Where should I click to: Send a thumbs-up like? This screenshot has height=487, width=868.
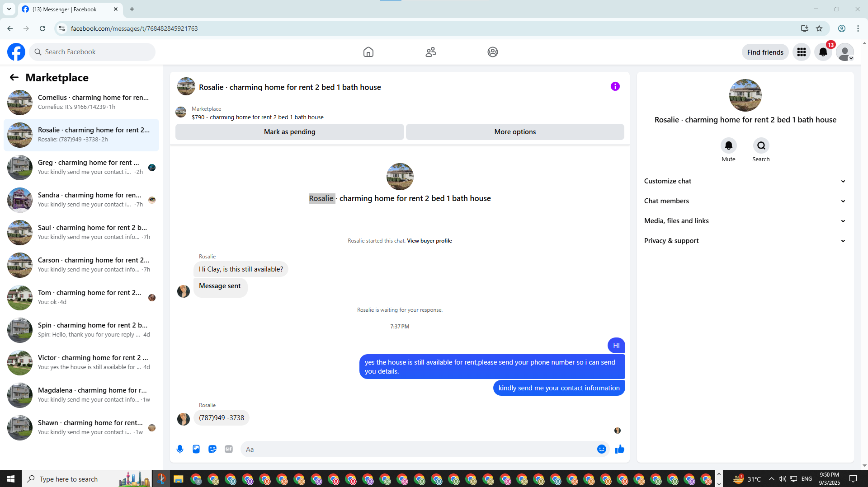(x=620, y=449)
